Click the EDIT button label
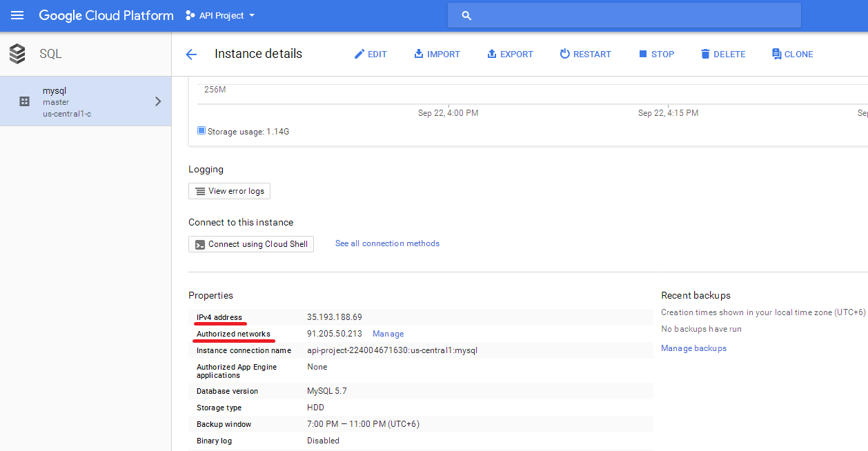 tap(377, 54)
